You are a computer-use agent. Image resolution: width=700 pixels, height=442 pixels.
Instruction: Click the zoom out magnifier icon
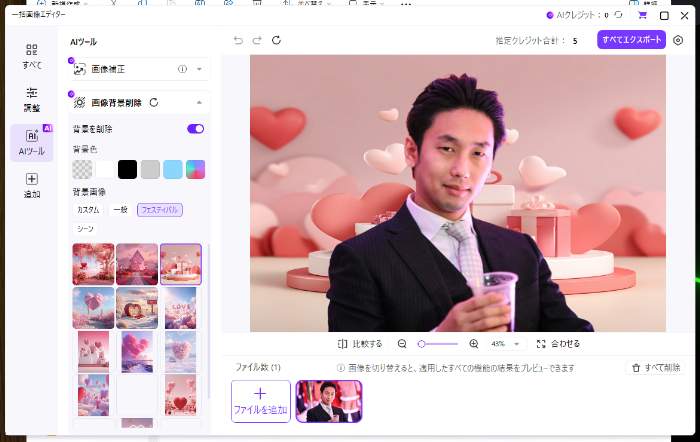pyautogui.click(x=402, y=343)
